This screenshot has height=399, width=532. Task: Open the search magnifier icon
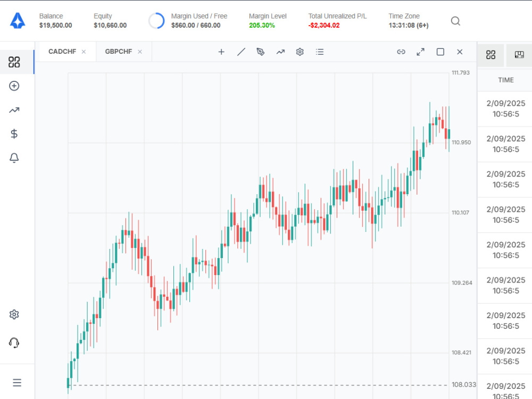[455, 21]
